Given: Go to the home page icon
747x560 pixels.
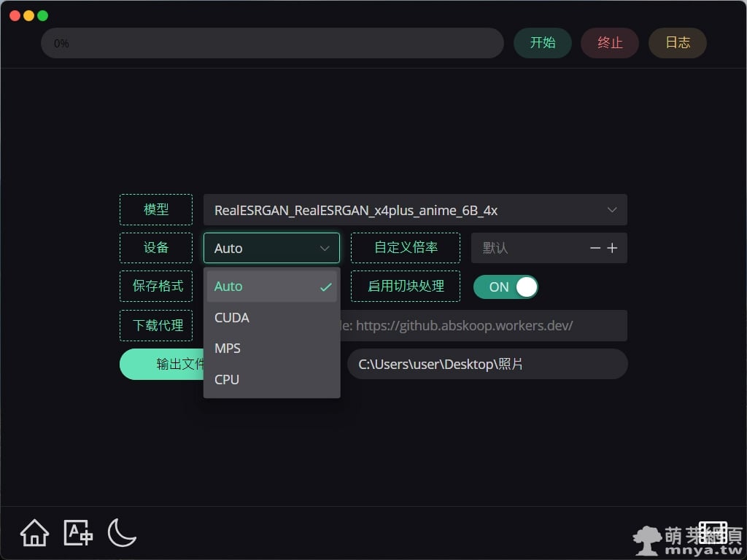Looking at the screenshot, I should [x=34, y=533].
